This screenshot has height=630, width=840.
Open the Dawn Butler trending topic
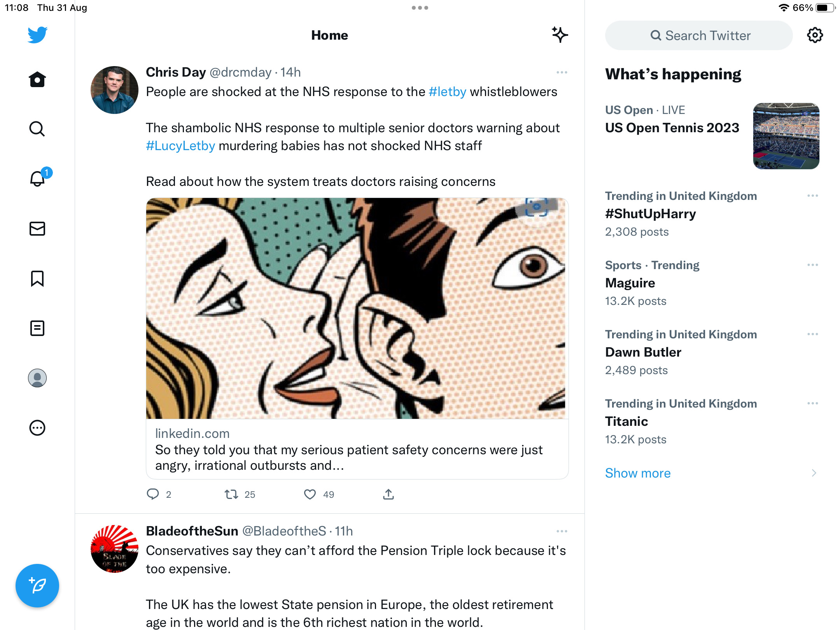click(643, 352)
